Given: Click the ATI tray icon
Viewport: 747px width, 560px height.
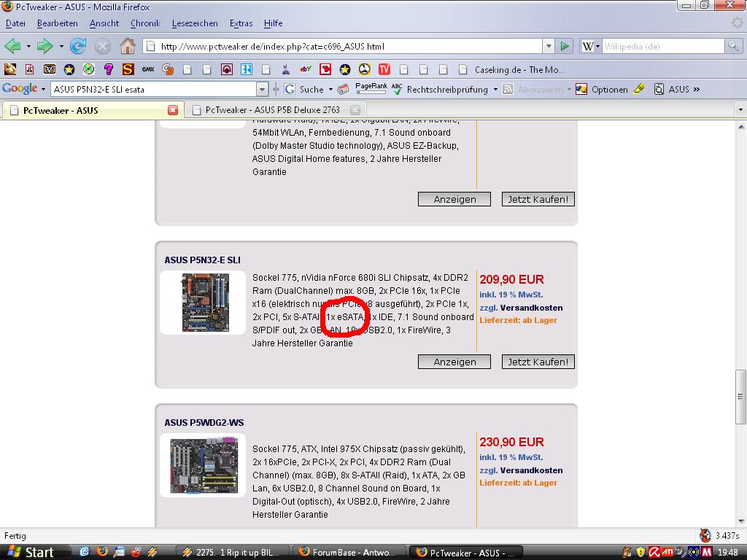Looking at the screenshot, I should 667,552.
